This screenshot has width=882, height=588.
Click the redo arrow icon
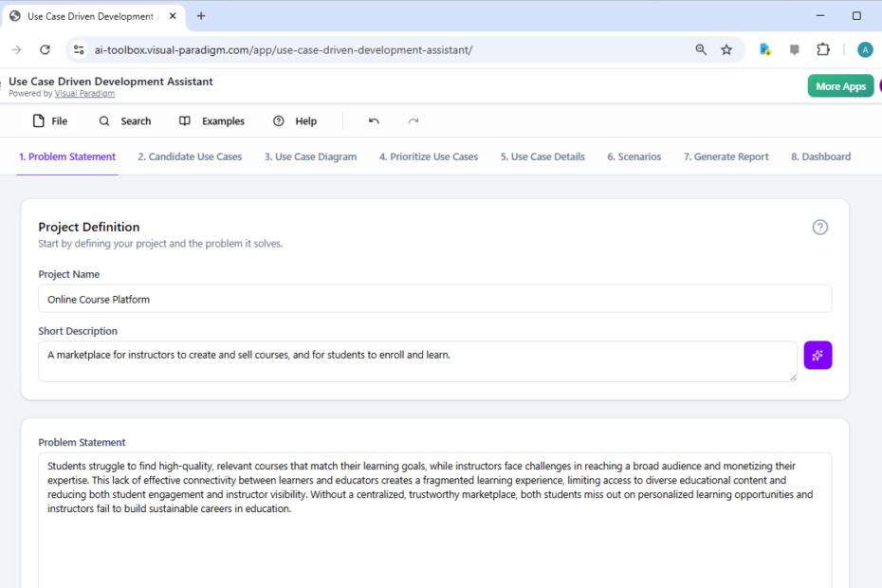[x=413, y=121]
